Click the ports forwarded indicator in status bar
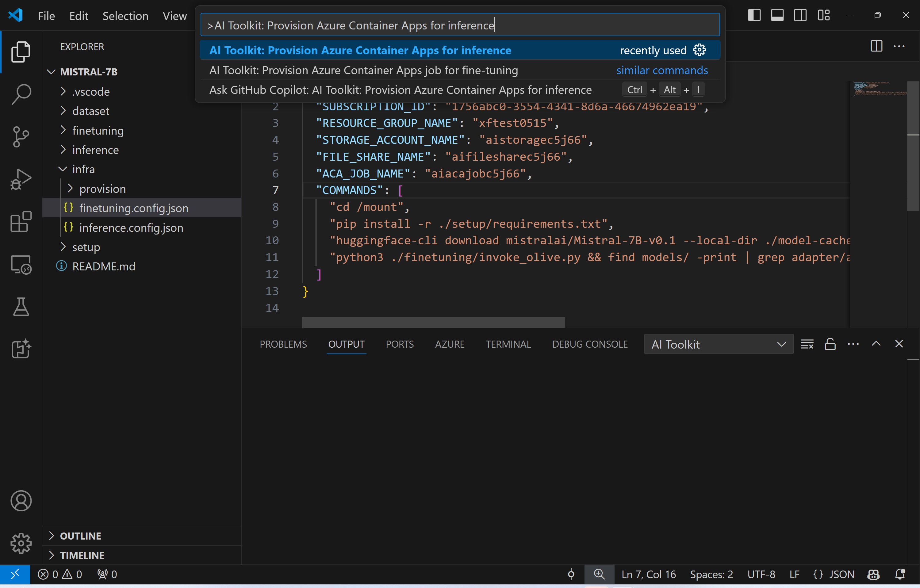 click(x=107, y=574)
